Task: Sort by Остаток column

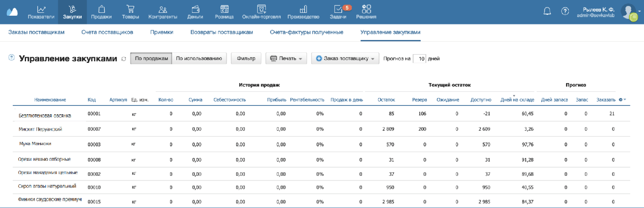Action: 386,100
